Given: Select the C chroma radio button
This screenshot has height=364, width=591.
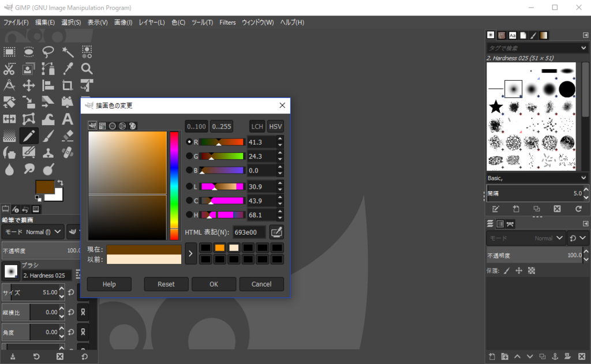Looking at the screenshot, I should click(x=189, y=201).
